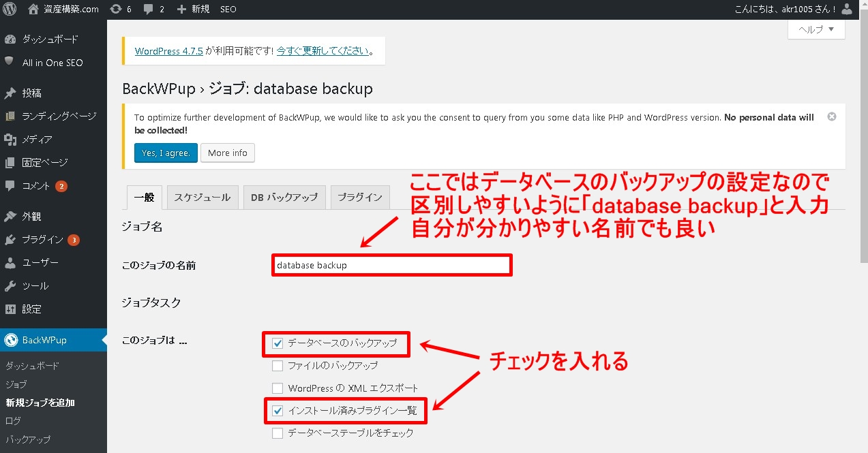This screenshot has height=453, width=868.
Task: Enable WordPress の XML エクスポート checkbox
Action: (x=278, y=388)
